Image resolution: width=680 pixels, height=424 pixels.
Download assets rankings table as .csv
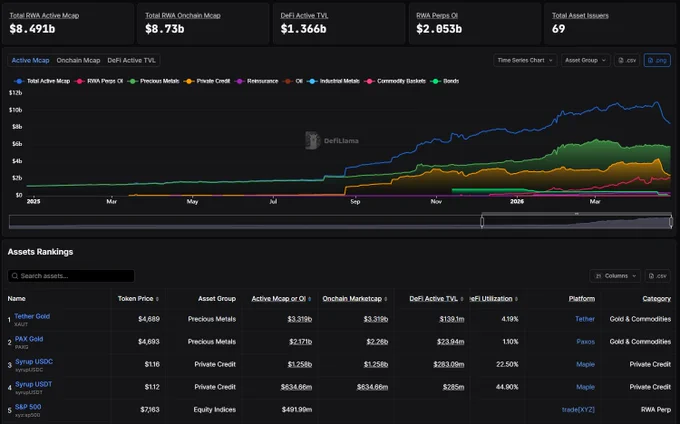click(x=657, y=276)
